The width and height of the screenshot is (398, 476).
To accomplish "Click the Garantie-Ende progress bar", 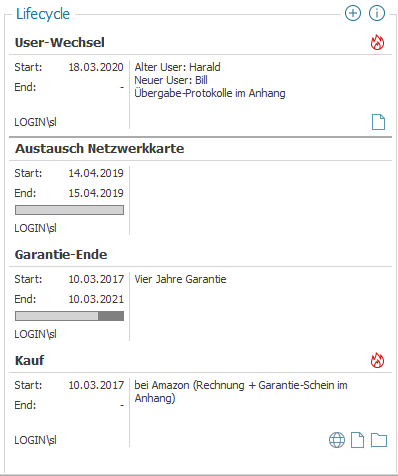I will coord(69,316).
